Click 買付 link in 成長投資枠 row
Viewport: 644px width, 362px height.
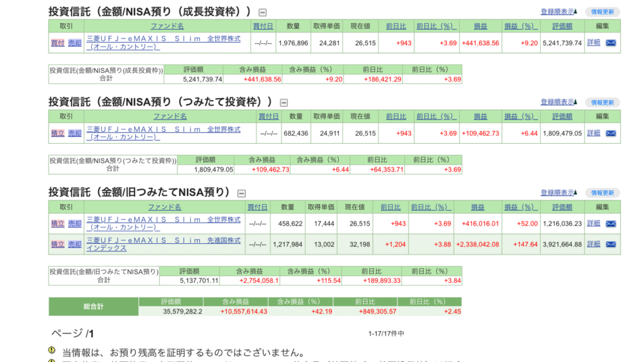57,43
